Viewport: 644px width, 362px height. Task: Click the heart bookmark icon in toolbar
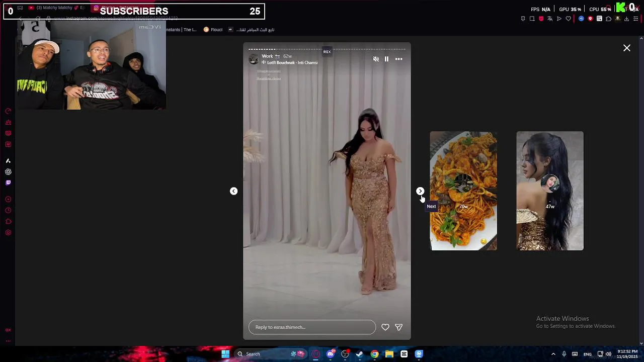[569, 19]
